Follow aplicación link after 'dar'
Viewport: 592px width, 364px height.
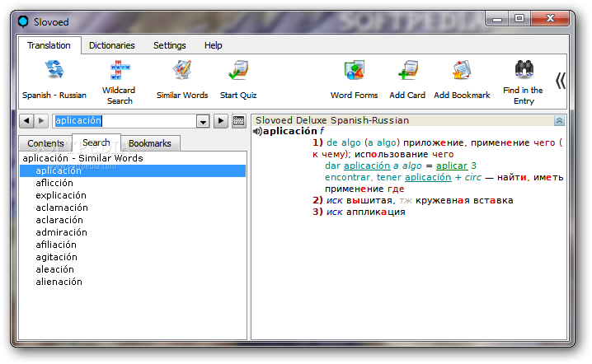tap(367, 166)
